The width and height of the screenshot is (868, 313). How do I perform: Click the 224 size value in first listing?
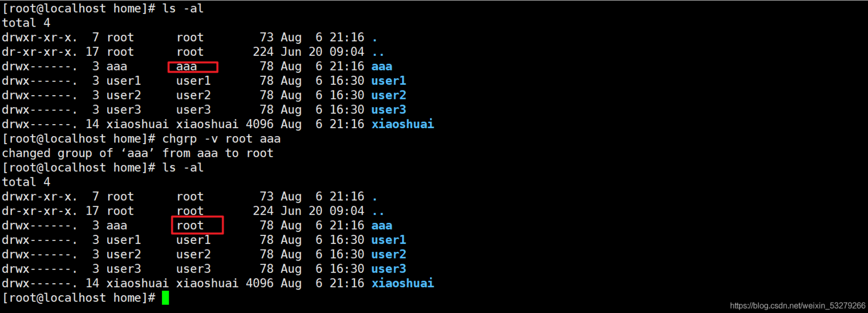[263, 52]
